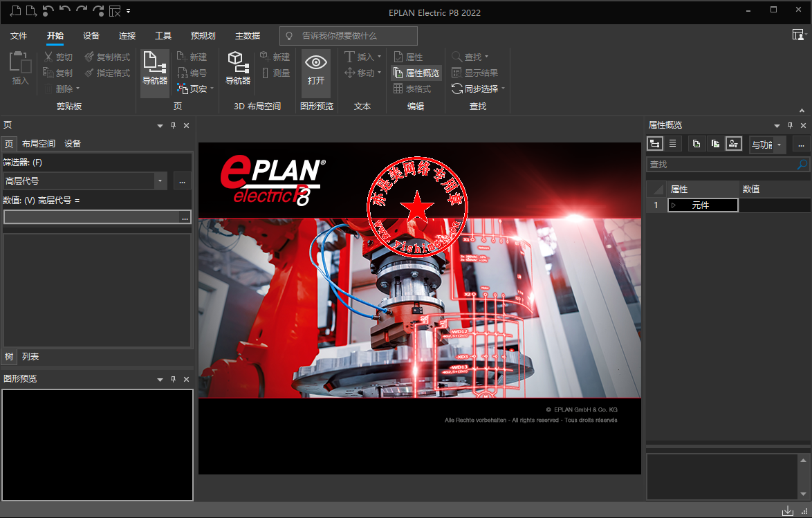Image resolution: width=812 pixels, height=518 pixels.
Task: Switch to the 设备 ribbon tab
Action: pos(91,36)
